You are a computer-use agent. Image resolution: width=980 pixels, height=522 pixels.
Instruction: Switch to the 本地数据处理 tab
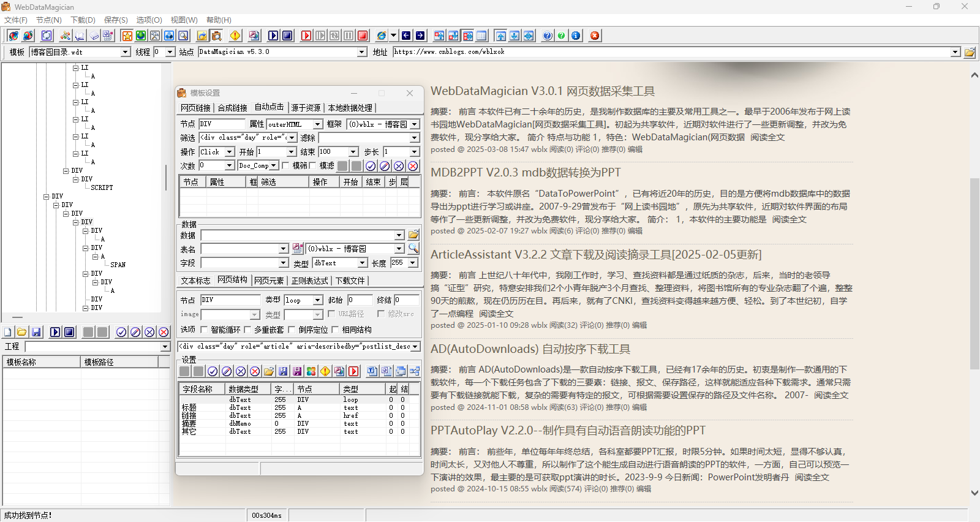click(x=350, y=108)
